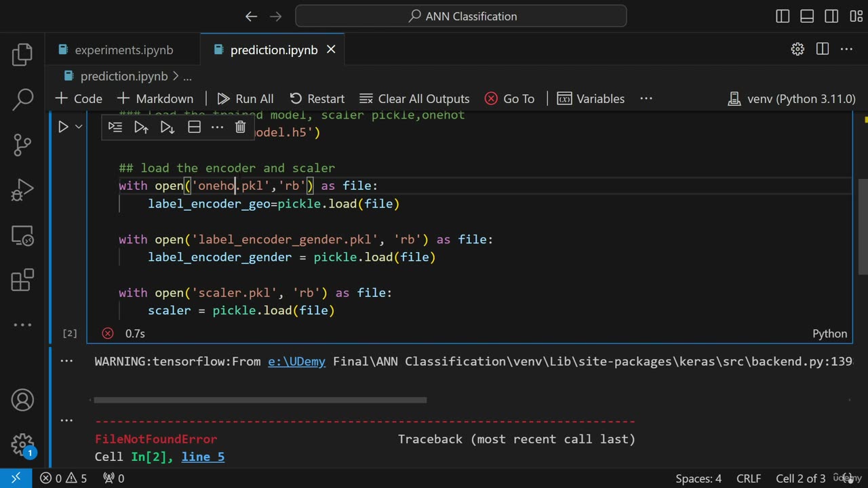Change end of line sequence CRLF
Image resolution: width=868 pixels, height=488 pixels.
point(749,479)
